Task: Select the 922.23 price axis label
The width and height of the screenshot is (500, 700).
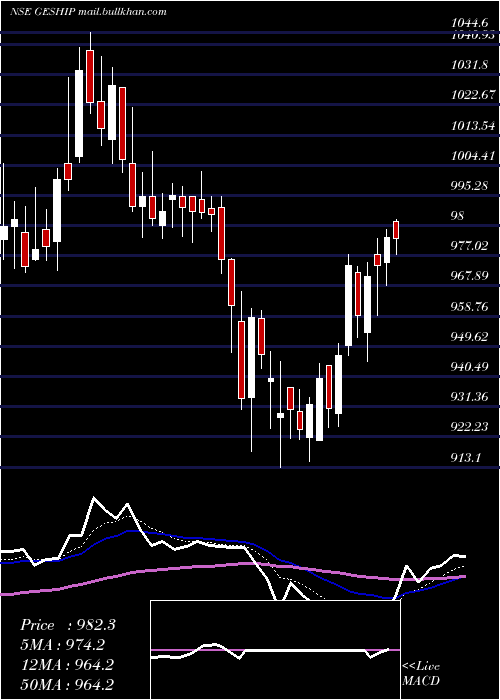Action: coord(470,427)
